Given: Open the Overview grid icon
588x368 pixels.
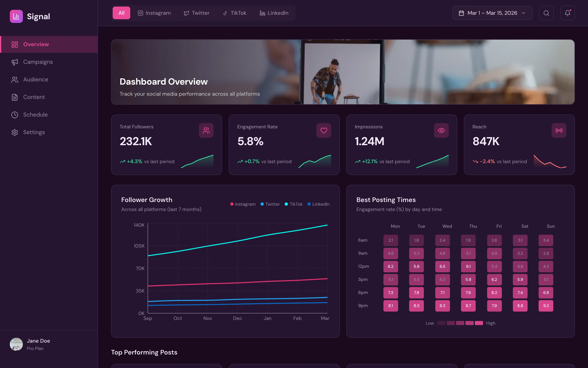Looking at the screenshot, I should [x=14, y=44].
